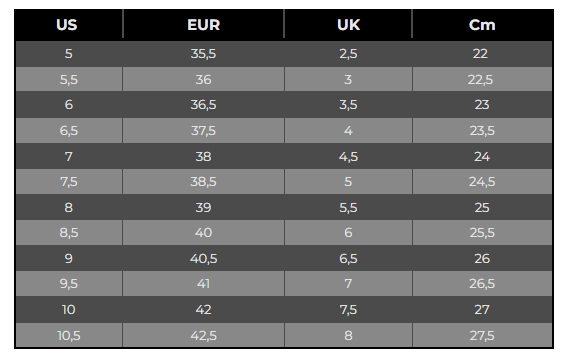Click US size 10 cell

pos(69,310)
